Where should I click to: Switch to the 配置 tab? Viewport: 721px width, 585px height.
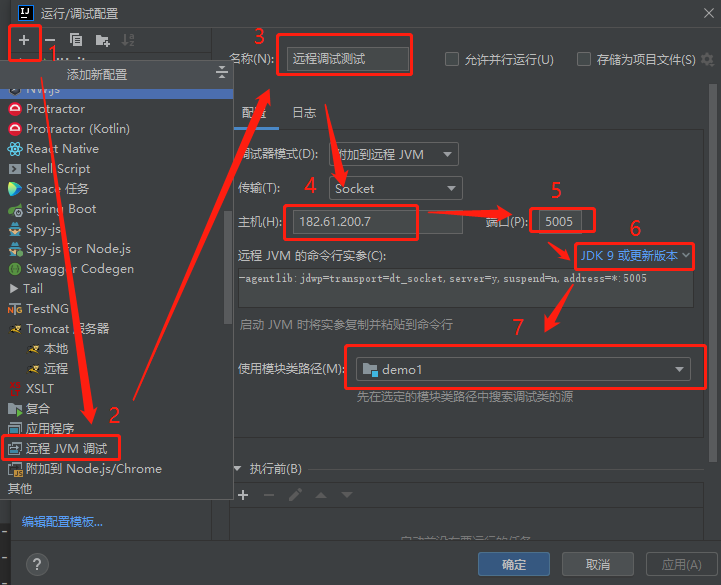pos(254,113)
